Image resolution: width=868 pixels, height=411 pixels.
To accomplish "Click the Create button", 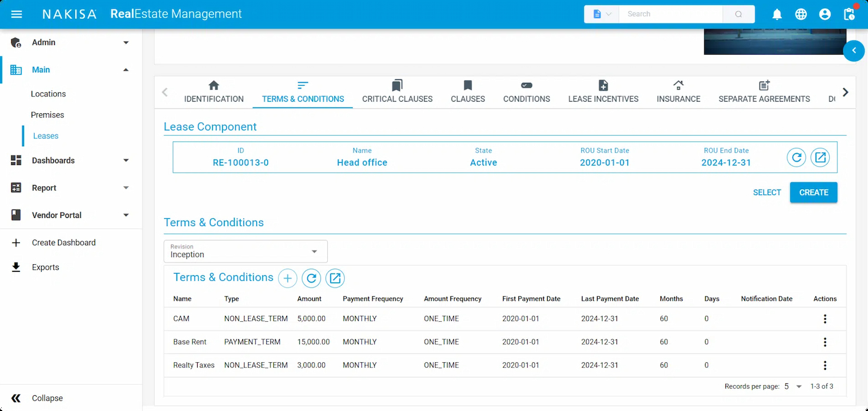I will click(x=813, y=192).
